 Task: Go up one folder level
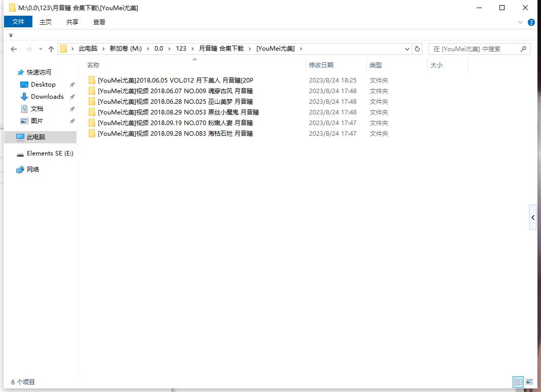pyautogui.click(x=51, y=49)
